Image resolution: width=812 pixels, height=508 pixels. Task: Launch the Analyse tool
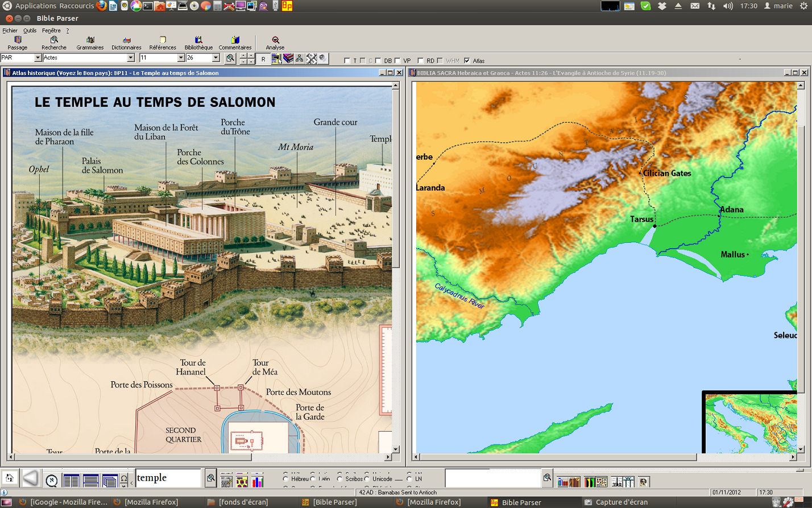point(275,43)
